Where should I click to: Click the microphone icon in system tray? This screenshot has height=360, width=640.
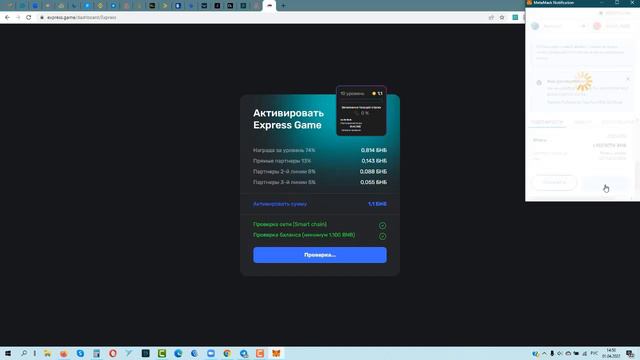(552, 353)
